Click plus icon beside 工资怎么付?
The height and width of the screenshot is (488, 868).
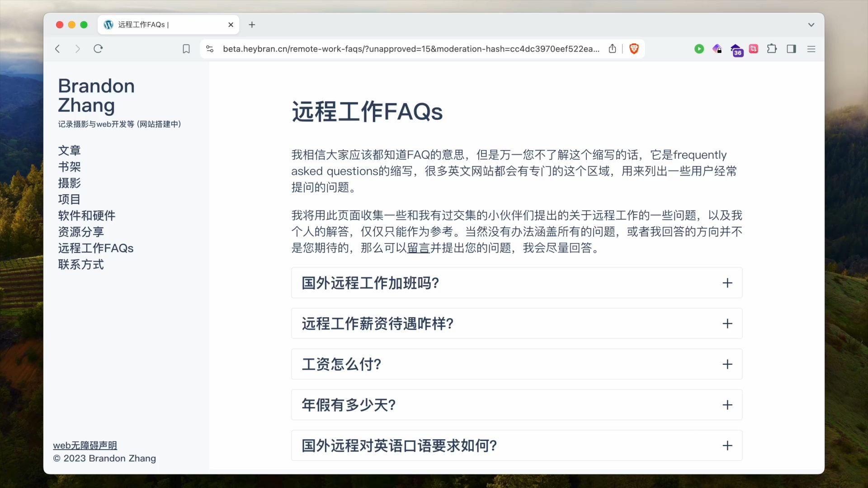(x=727, y=364)
